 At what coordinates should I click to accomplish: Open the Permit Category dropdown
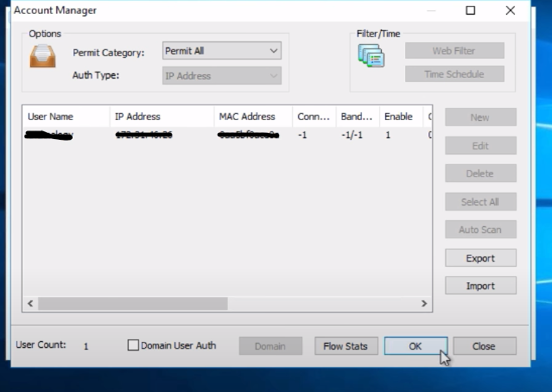[222, 51]
